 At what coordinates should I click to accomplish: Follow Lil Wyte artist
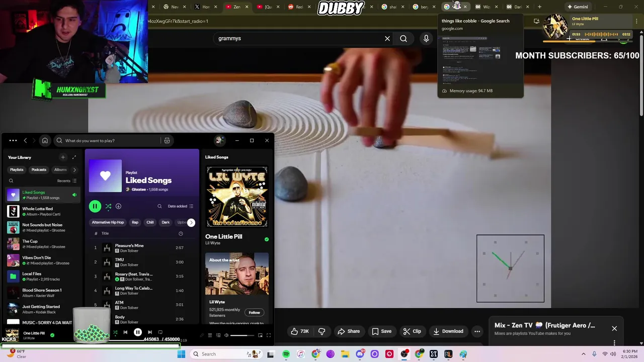[254, 313]
